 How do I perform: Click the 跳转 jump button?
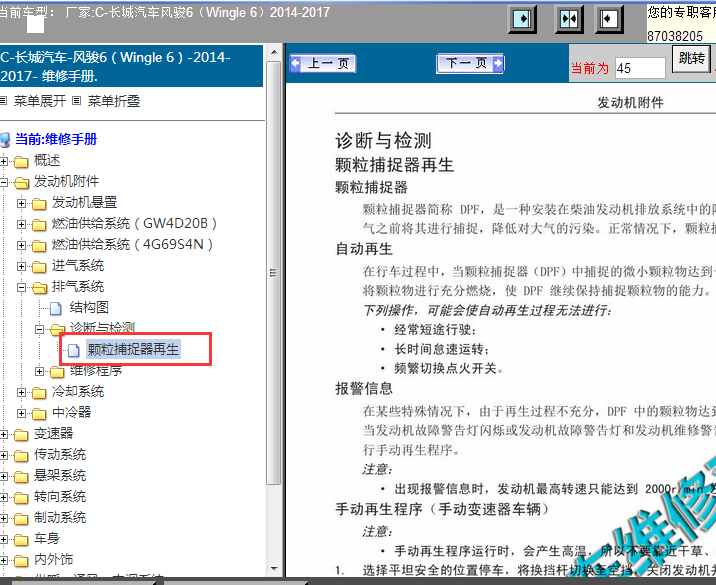click(x=691, y=58)
